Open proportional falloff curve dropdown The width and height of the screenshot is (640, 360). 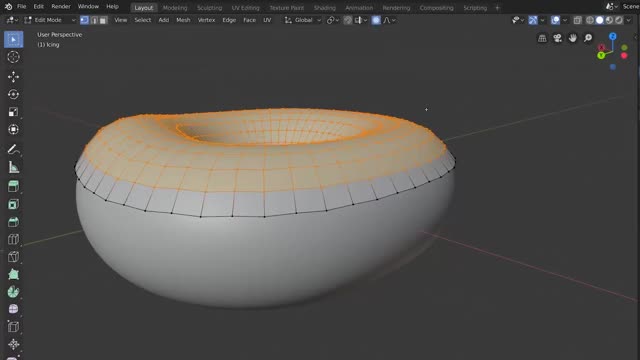[389, 20]
